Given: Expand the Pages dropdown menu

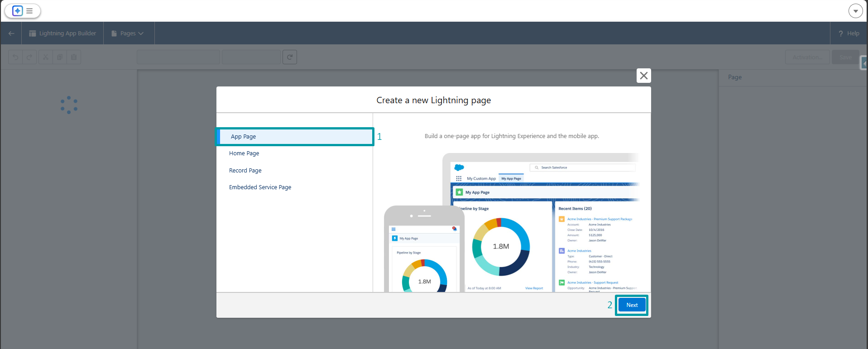Looking at the screenshot, I should pos(128,33).
